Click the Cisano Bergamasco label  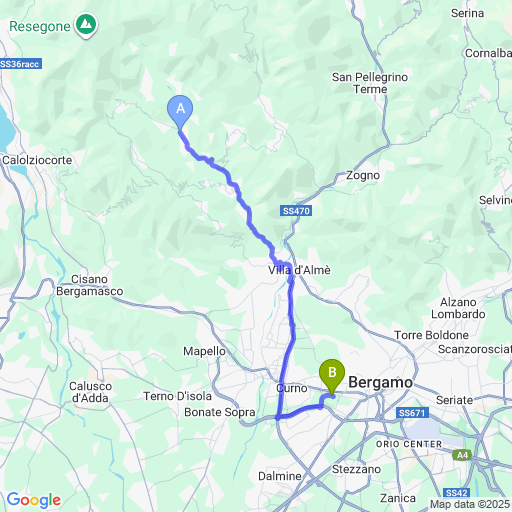pos(89,285)
